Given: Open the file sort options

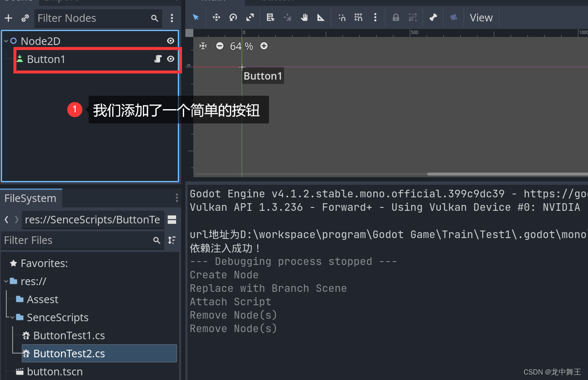Looking at the screenshot, I should click(x=172, y=240).
